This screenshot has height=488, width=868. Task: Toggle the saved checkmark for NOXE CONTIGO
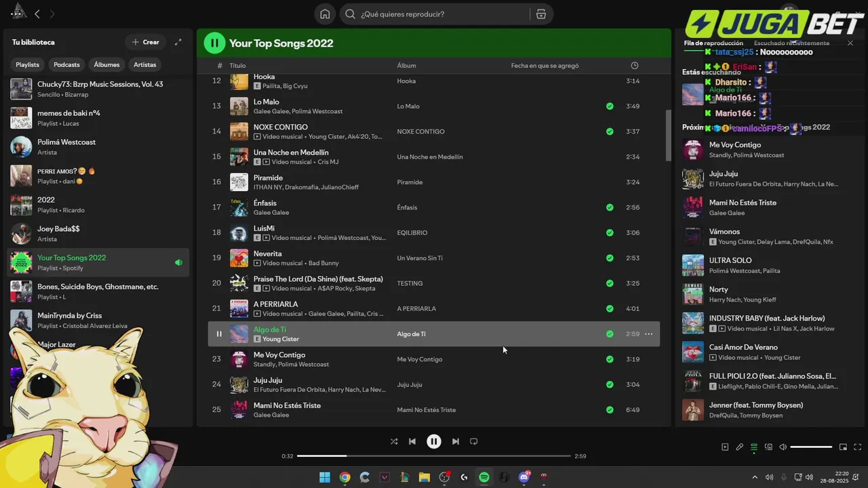(x=610, y=131)
